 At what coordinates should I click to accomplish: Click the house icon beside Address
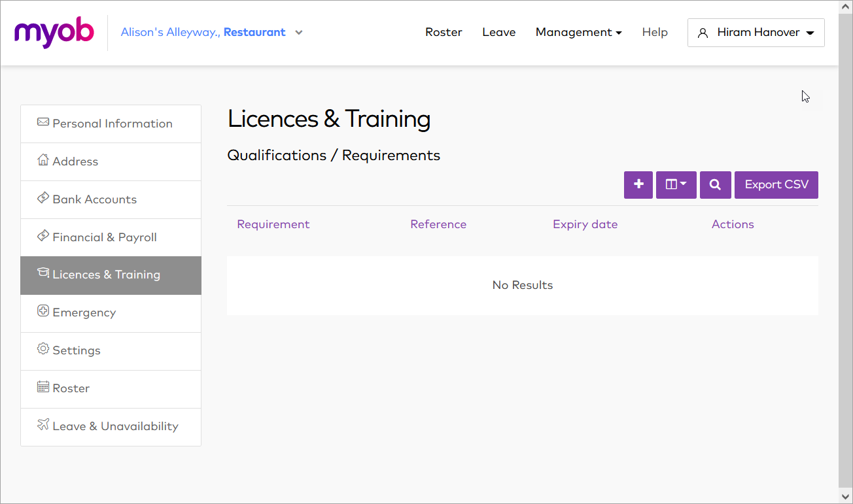click(x=43, y=160)
